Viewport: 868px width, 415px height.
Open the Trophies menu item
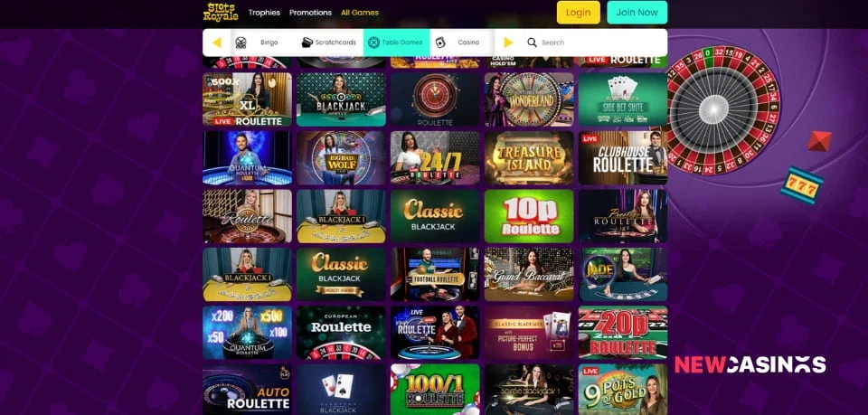(x=264, y=12)
